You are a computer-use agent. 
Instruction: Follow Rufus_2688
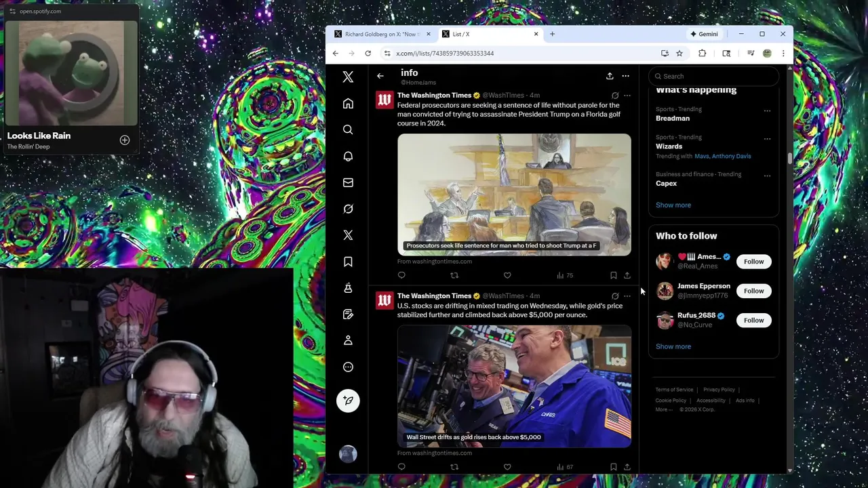753,320
